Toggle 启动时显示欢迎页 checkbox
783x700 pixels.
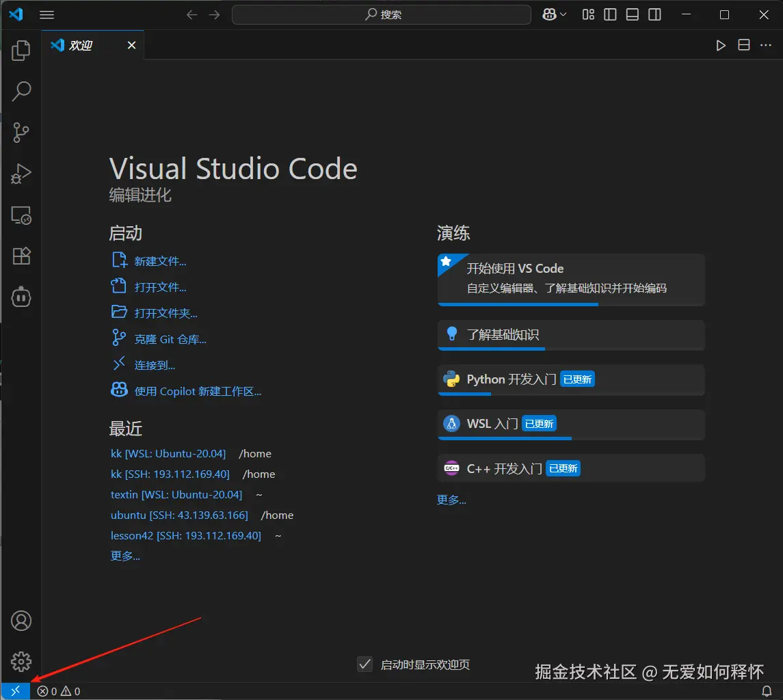coord(365,664)
